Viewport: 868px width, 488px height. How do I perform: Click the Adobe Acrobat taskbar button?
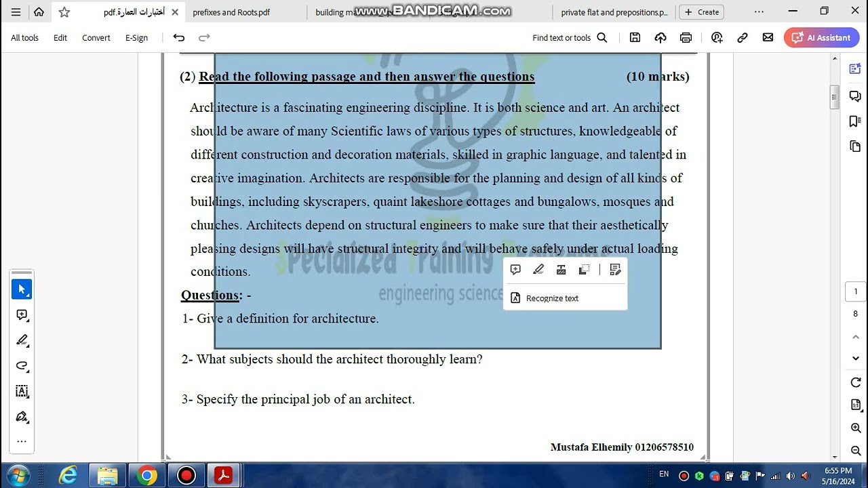click(x=224, y=476)
